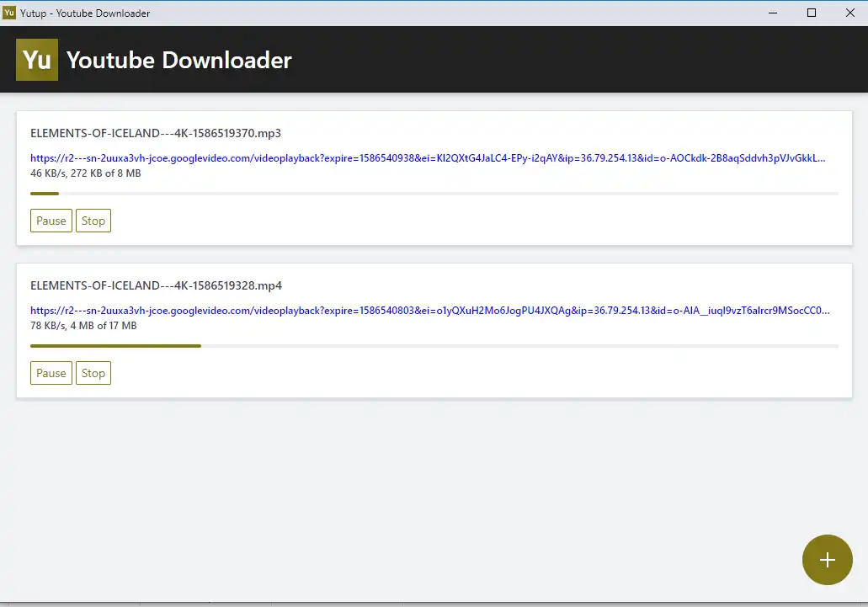Maximize the Yutup window
Image resolution: width=868 pixels, height=607 pixels.
tap(812, 13)
